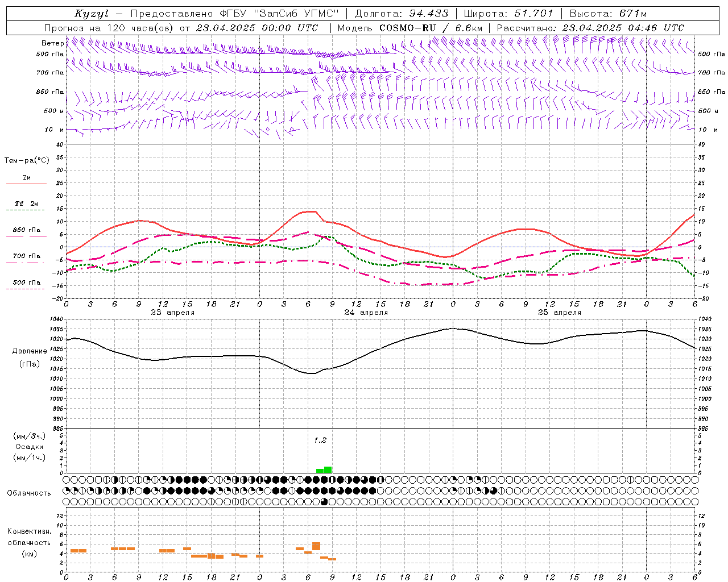Image resolution: width=728 pixels, height=582 pixels.
Task: Click the solid red line sample under "2м"
Action: coord(26,184)
